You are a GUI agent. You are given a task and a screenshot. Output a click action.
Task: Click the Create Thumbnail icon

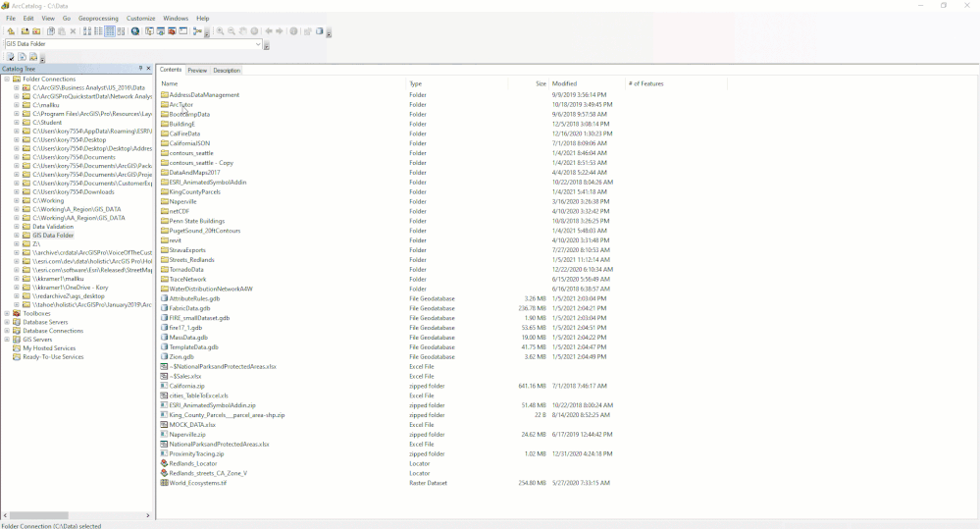click(x=307, y=31)
